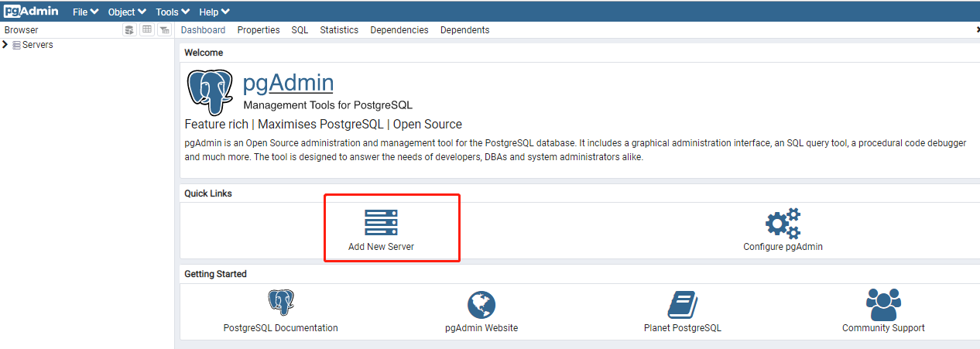
Task: Click the PostgreSQL Documentation elephant icon
Action: pos(281,303)
